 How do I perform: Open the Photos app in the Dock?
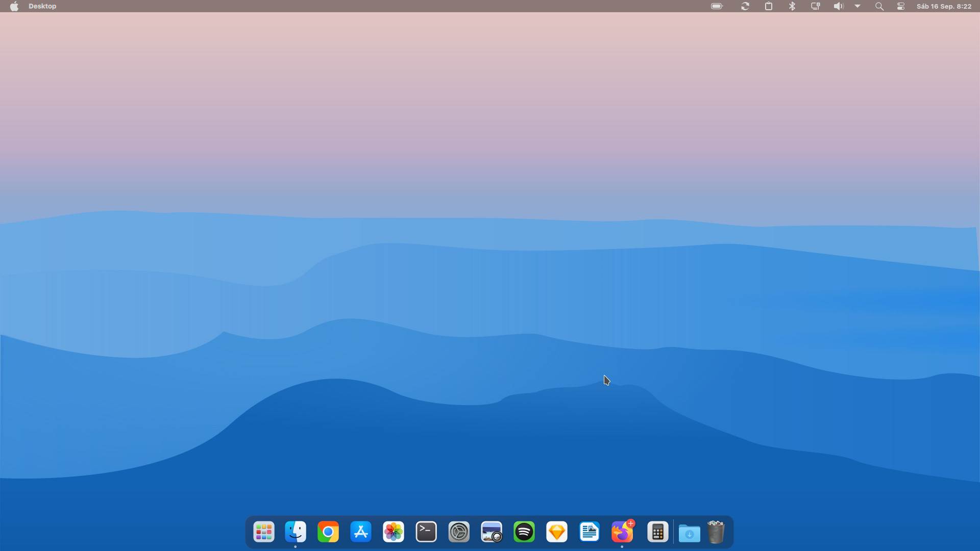tap(394, 532)
